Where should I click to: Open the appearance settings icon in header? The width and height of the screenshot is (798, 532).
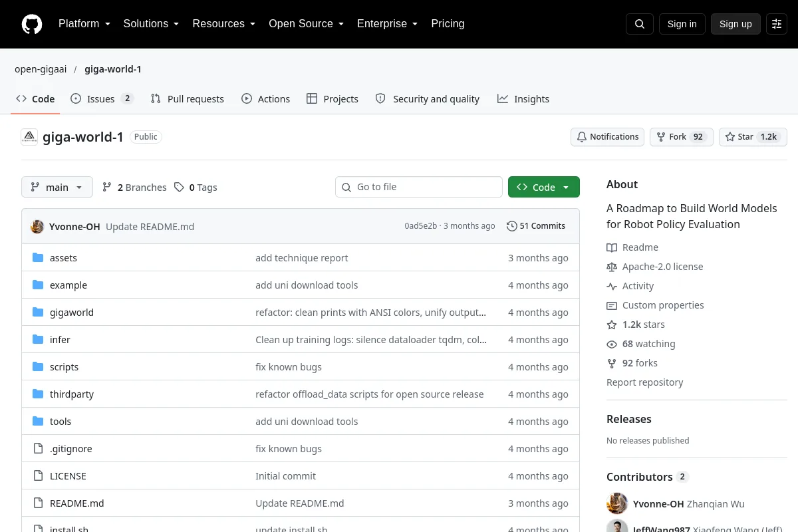[777, 24]
